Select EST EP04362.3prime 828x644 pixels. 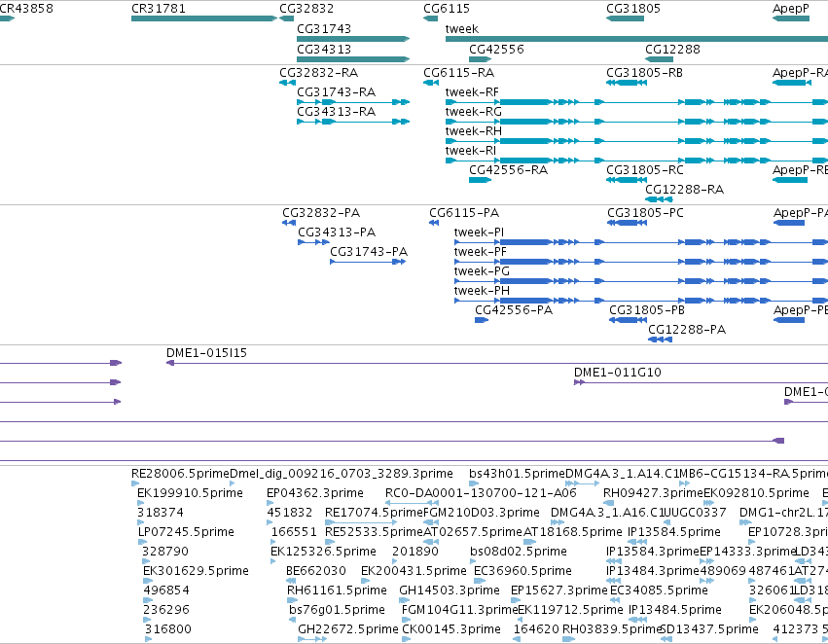point(314,493)
